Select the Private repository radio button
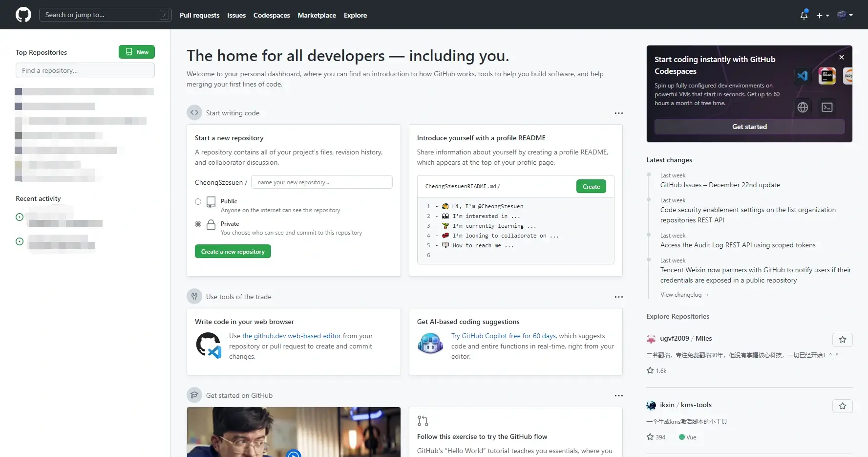 click(x=198, y=224)
